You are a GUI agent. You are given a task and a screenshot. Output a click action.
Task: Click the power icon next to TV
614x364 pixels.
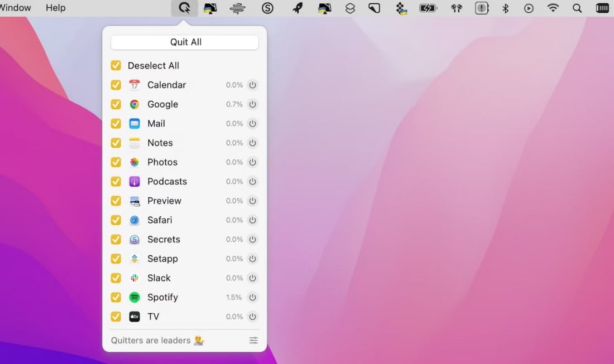pos(252,316)
